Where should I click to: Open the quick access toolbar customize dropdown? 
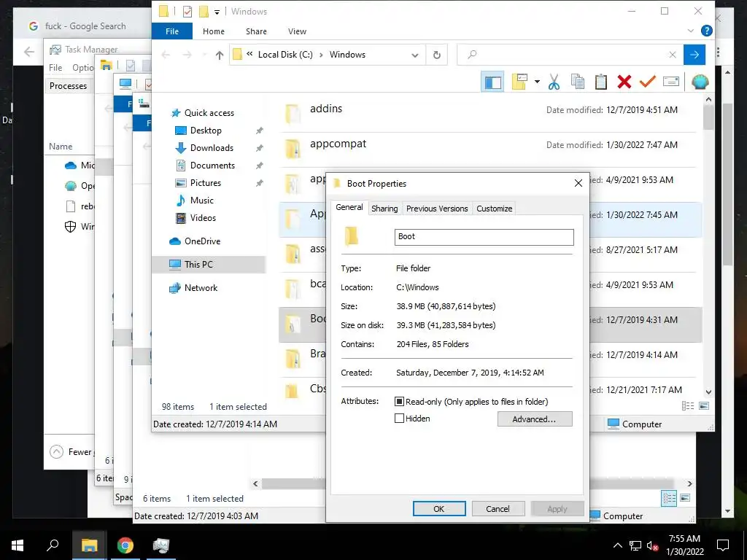point(217,12)
